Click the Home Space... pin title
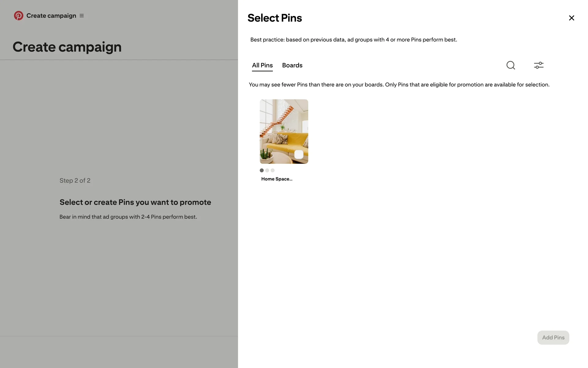 277,179
